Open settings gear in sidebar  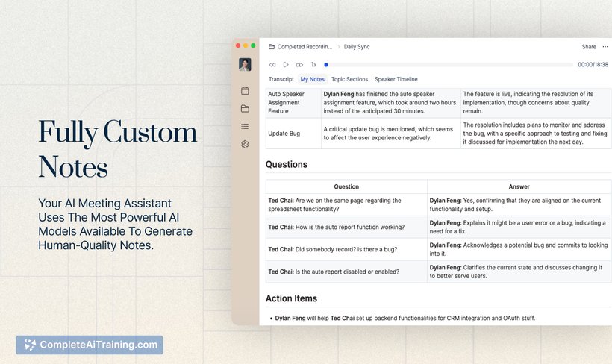tap(245, 145)
